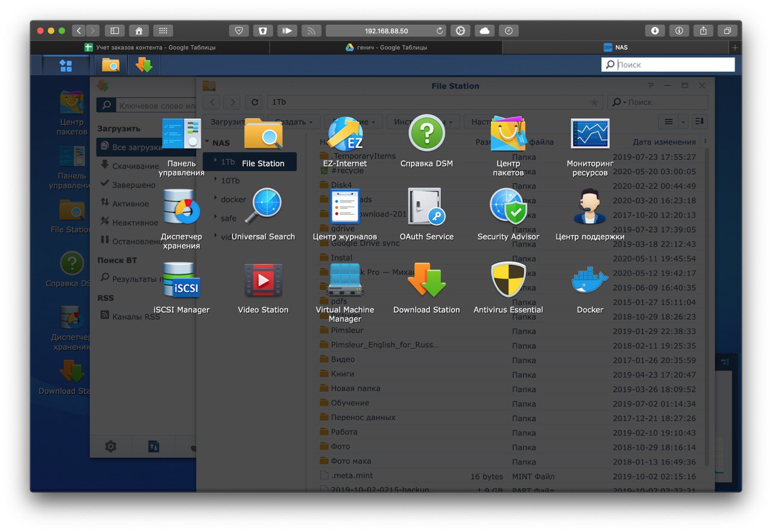Switch to Учет заказов контента tab

150,47
